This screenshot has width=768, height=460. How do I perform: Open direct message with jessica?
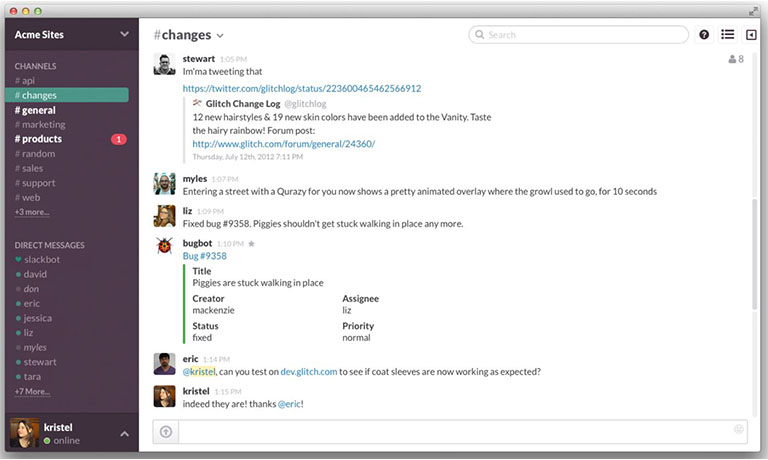pos(33,318)
